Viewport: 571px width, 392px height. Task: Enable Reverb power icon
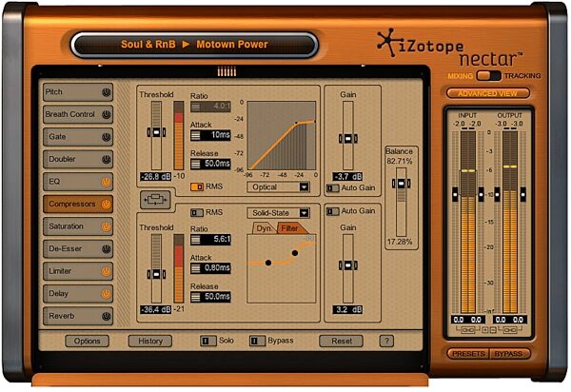click(106, 316)
